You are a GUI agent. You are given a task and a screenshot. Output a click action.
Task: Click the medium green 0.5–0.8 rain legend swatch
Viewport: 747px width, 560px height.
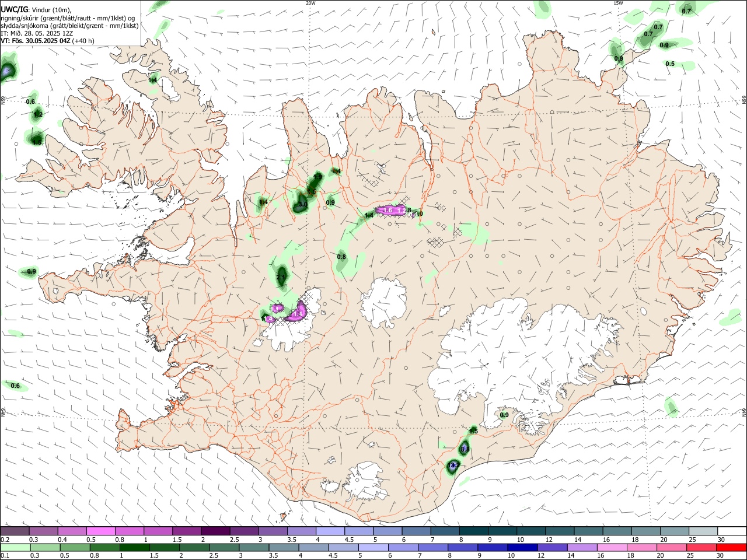point(75,547)
